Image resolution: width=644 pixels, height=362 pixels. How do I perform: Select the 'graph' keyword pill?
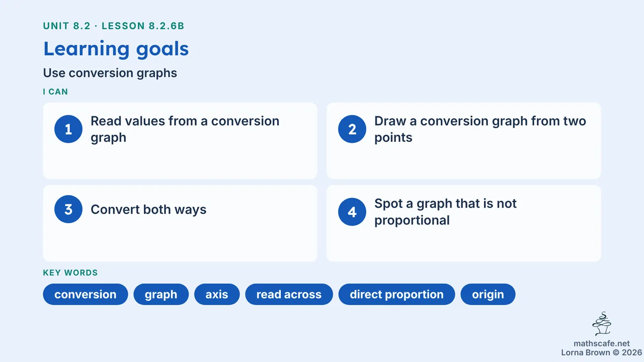coord(161,294)
